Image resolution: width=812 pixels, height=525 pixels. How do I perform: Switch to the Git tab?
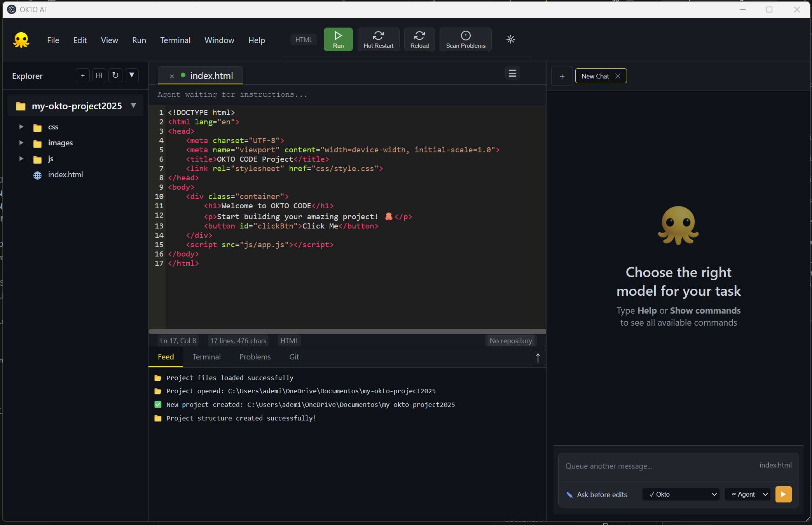point(294,357)
